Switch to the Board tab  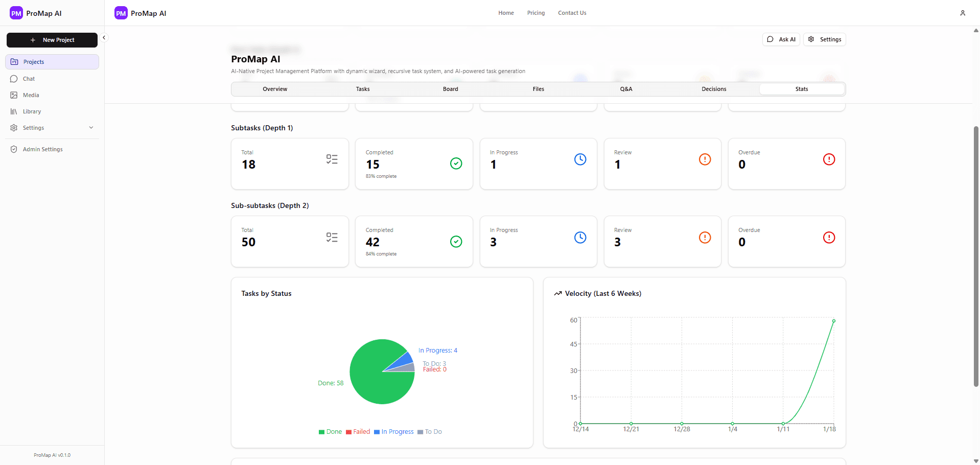tap(450, 88)
